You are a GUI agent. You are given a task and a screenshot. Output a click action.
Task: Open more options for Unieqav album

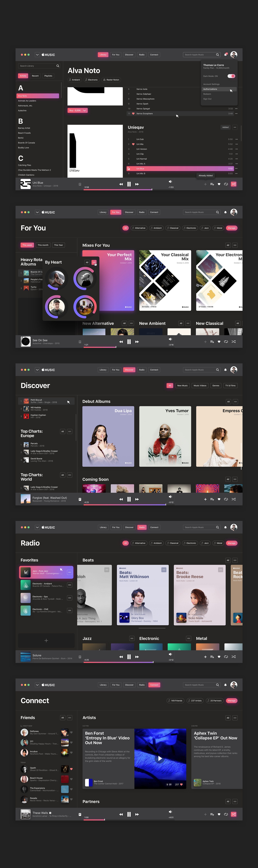[x=235, y=127]
